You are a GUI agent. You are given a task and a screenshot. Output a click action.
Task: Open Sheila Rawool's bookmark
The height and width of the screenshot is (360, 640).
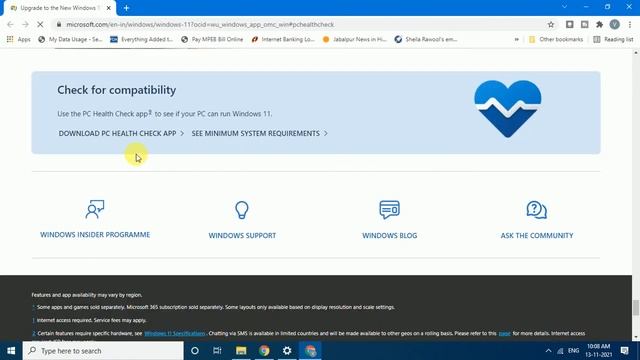click(426, 39)
